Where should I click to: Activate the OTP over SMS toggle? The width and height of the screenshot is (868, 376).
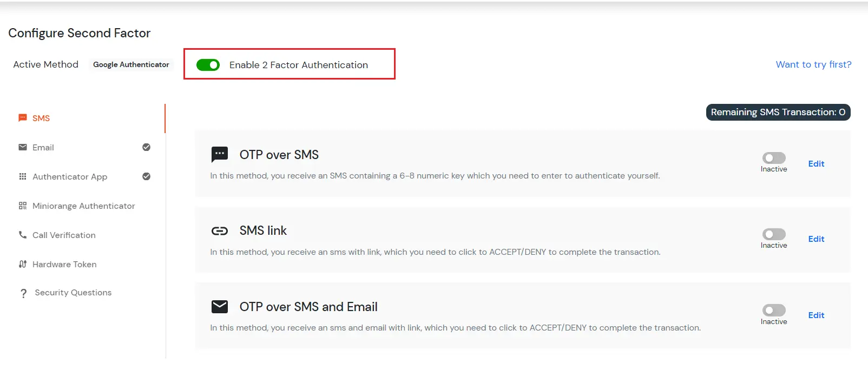pos(773,159)
